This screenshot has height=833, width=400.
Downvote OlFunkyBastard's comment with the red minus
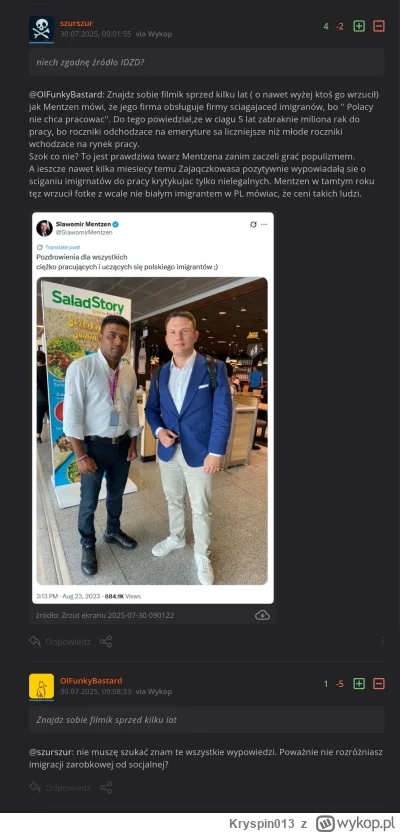(379, 684)
